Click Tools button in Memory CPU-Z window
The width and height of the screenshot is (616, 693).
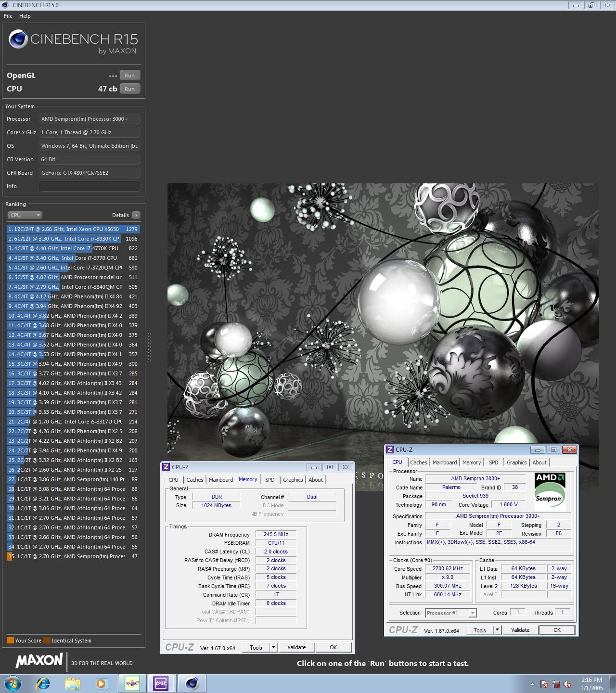[256, 647]
